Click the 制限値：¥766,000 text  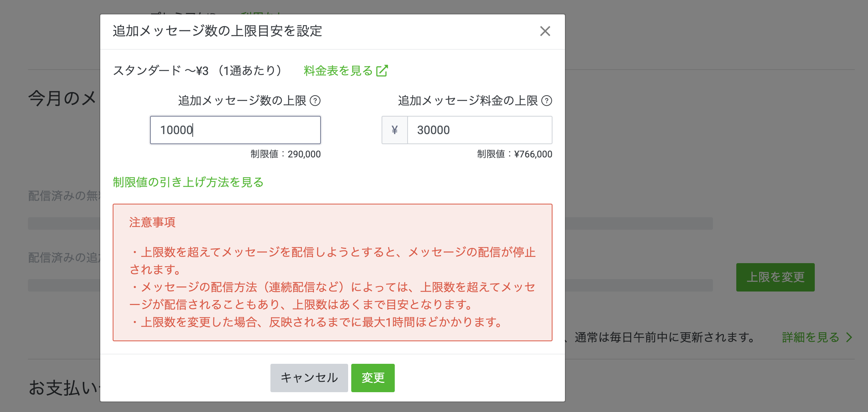tap(514, 154)
